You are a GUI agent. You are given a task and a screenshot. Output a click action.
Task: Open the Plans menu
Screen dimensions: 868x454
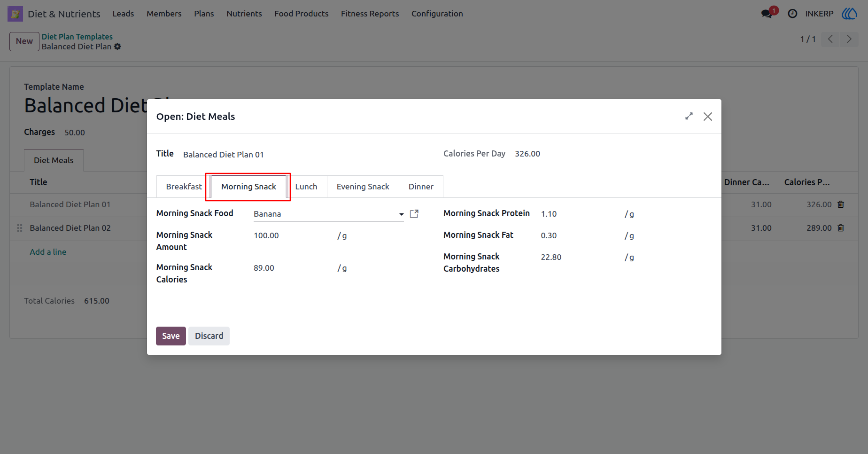(x=204, y=14)
